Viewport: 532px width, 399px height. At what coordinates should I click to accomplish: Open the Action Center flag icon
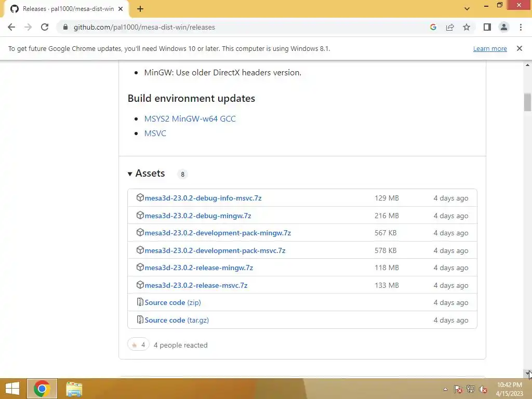coord(458,389)
